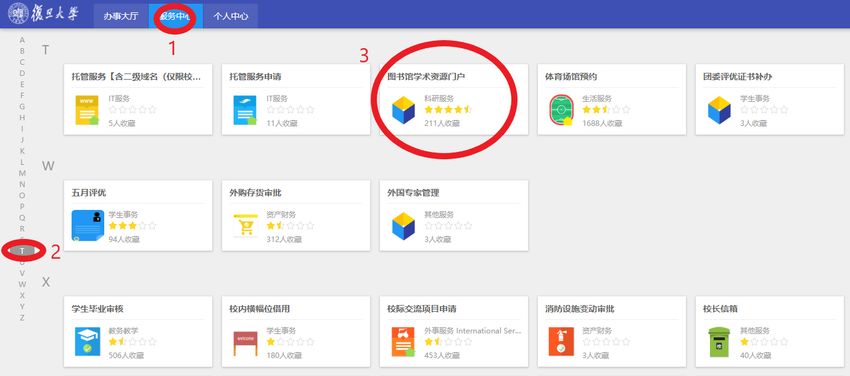The height and width of the screenshot is (376, 850).
Task: Open the 消防设施变动审批 fire extinguisher icon
Action: [561, 342]
